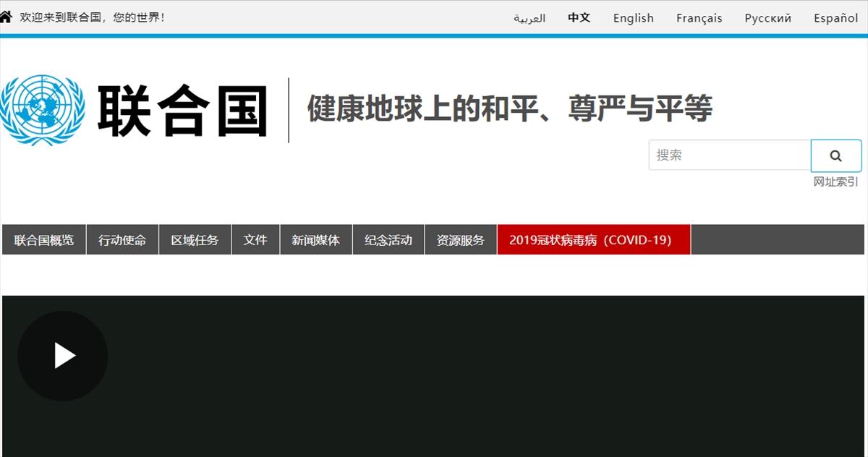Open the 网址索引 site index link
Screen dimensions: 868x457
[x=835, y=181]
